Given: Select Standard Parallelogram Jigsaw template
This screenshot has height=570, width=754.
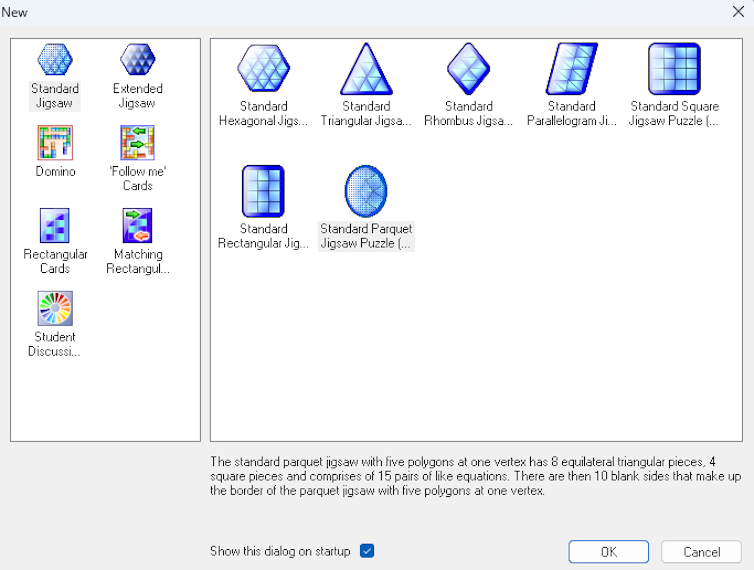Looking at the screenshot, I should coord(572,69).
